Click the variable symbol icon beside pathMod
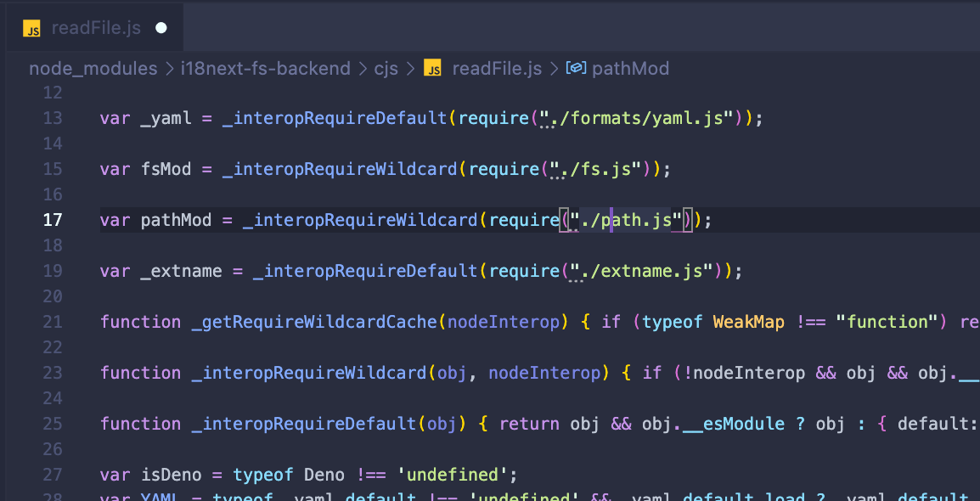 [x=576, y=67]
